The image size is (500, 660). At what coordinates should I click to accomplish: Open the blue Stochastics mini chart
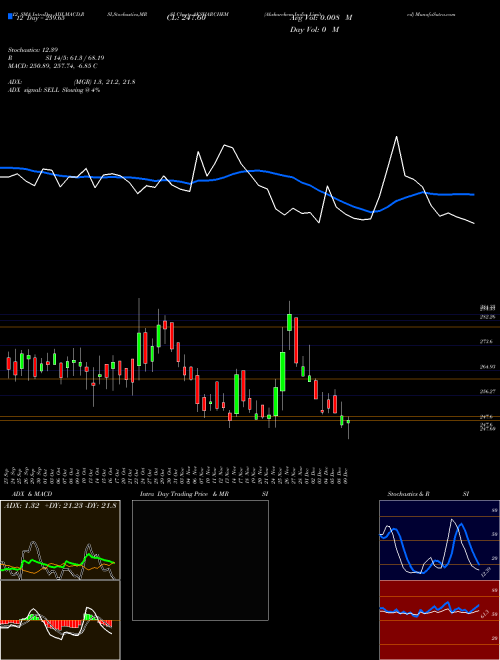coord(439,540)
